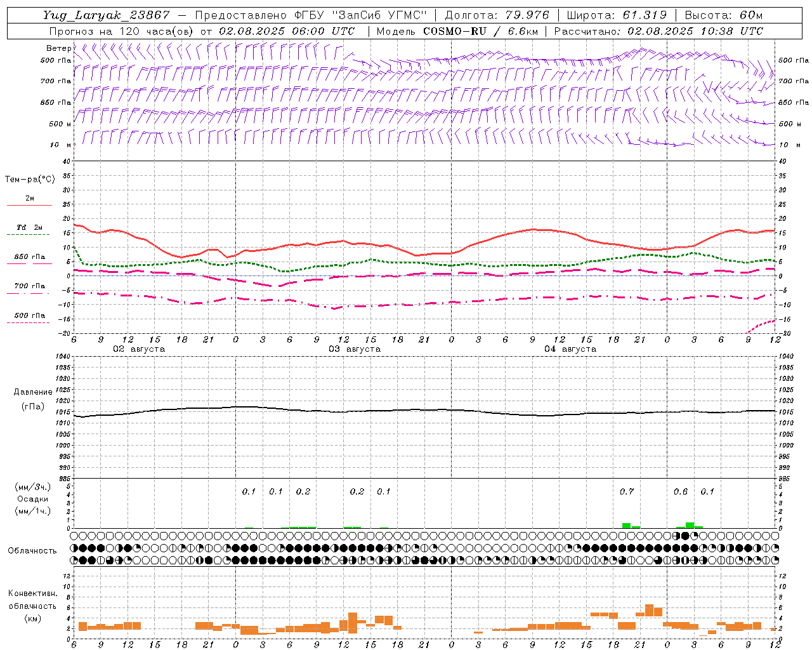Image resolution: width=812 pixels, height=650 pixels.
Task: Click the Модель COSMO-RU / 6.6км label
Action: point(456,31)
